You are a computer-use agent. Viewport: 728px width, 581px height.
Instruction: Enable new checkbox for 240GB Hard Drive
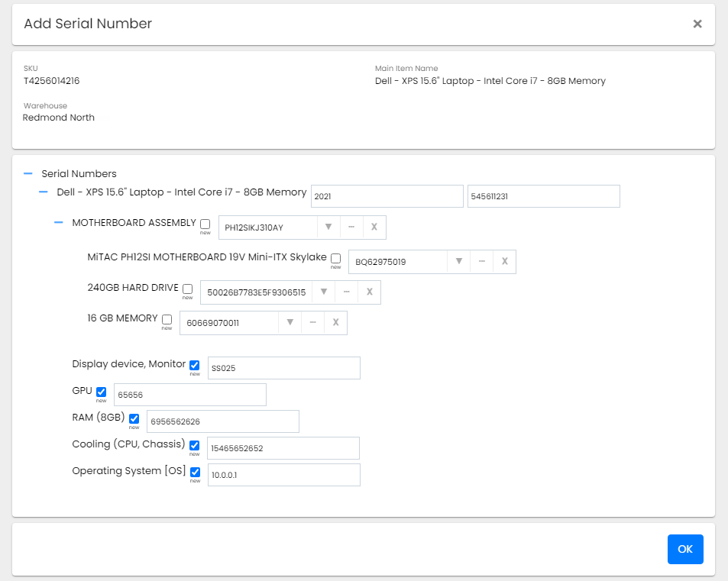pyautogui.click(x=188, y=289)
